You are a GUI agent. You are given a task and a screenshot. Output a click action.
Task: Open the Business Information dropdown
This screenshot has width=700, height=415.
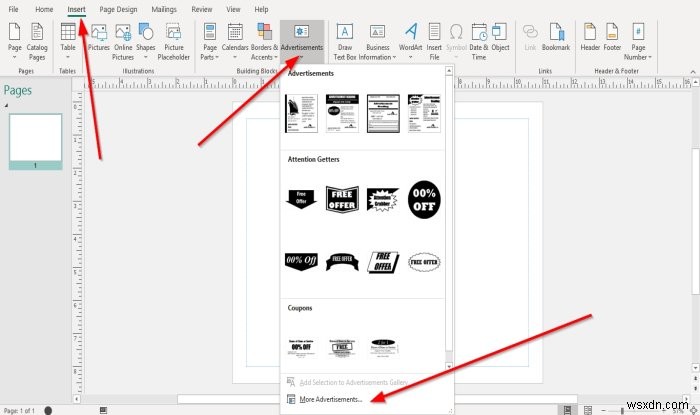pyautogui.click(x=378, y=41)
